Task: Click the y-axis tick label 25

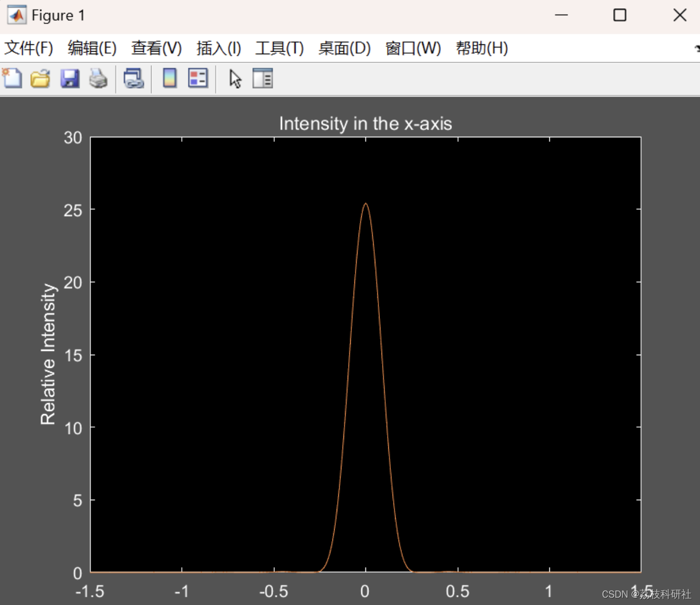Action: point(73,210)
